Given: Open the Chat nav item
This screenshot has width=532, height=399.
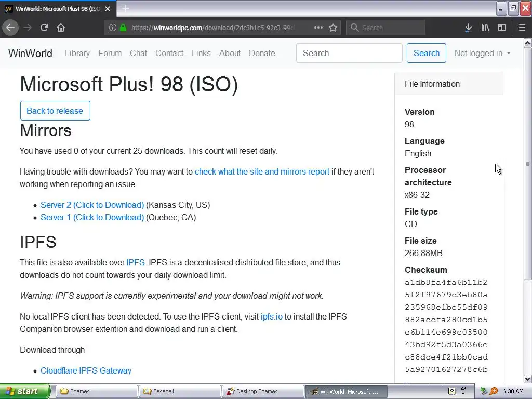Looking at the screenshot, I should coord(138,54).
